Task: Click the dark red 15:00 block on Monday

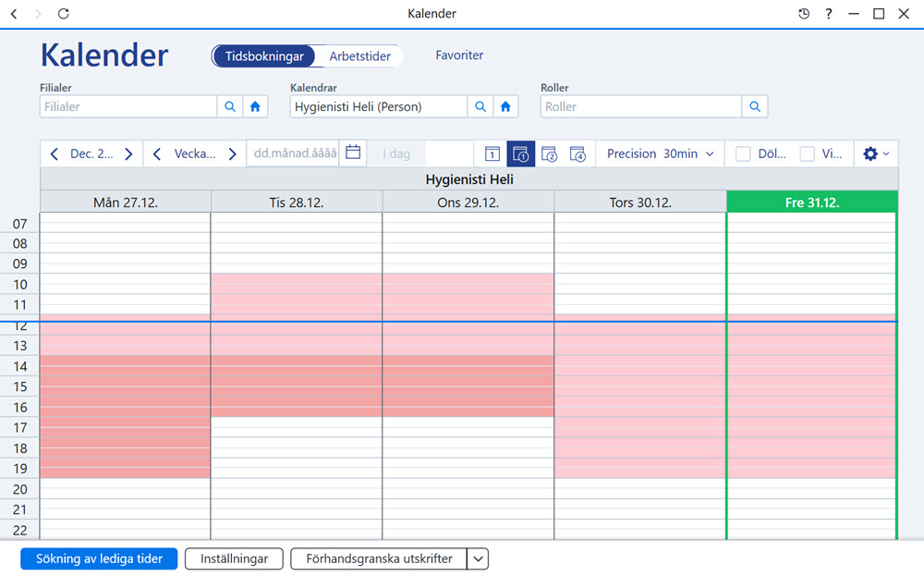Action: pyautogui.click(x=125, y=386)
